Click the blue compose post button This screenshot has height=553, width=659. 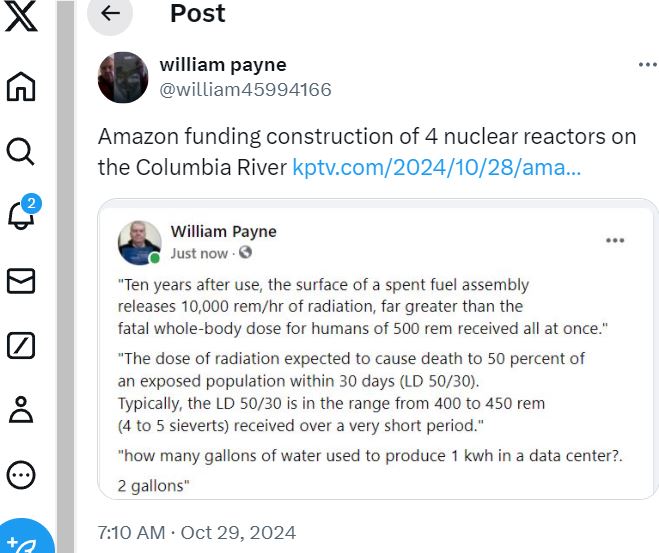pyautogui.click(x=25, y=539)
